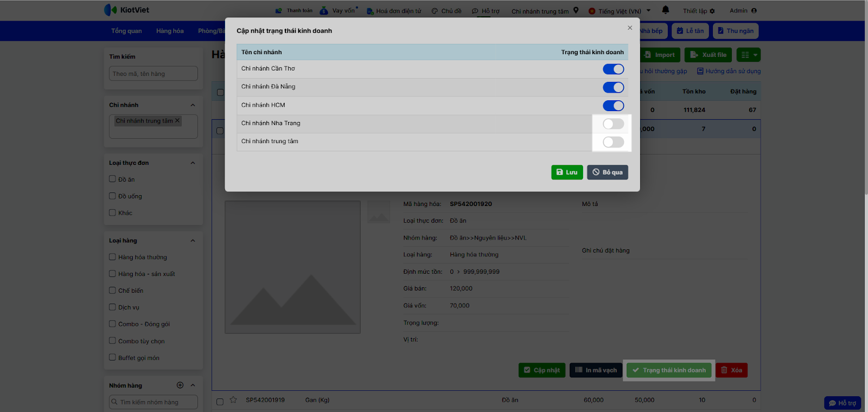Viewport: 868px width, 412px height.
Task: Click Trạng thái kinh doanh button
Action: tap(669, 370)
